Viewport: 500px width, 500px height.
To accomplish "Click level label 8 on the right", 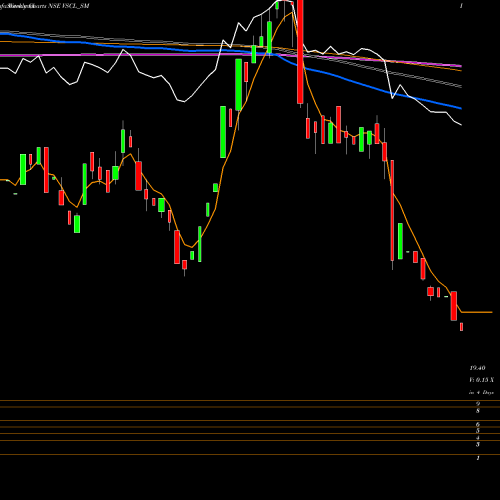I will 478,411.
